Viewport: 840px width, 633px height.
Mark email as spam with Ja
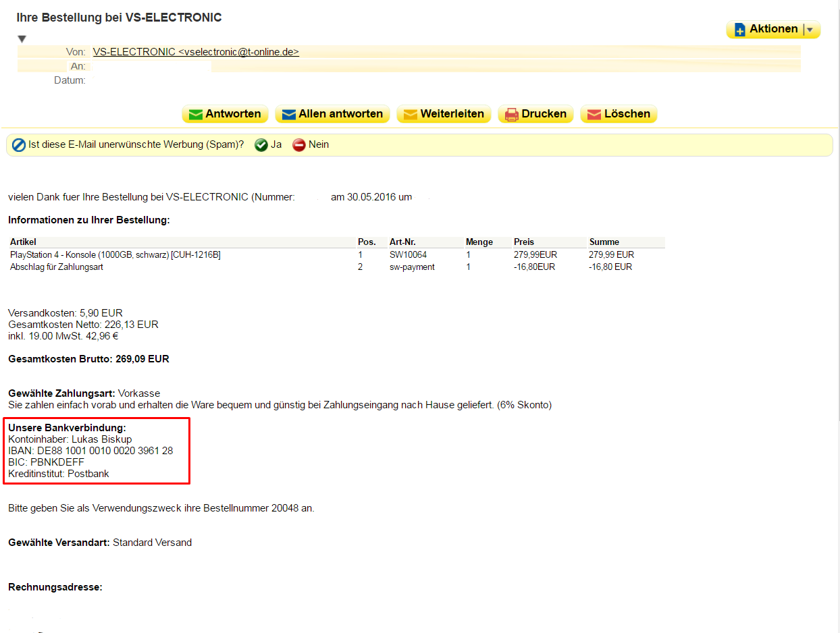(276, 144)
